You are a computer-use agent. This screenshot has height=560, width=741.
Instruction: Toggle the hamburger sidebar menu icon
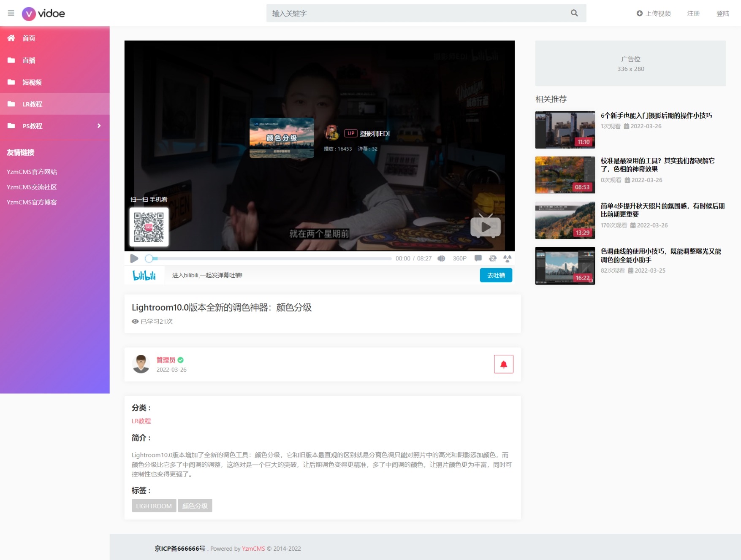point(11,13)
